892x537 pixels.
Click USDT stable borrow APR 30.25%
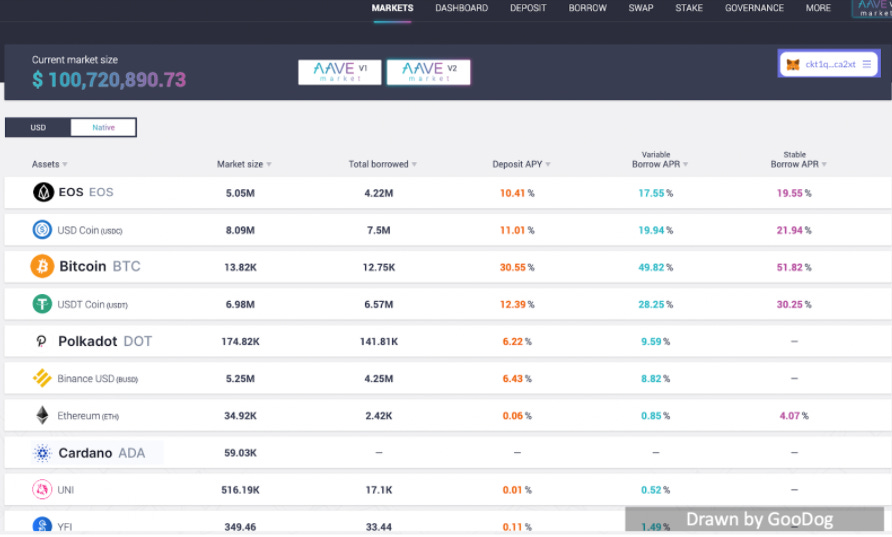794,304
